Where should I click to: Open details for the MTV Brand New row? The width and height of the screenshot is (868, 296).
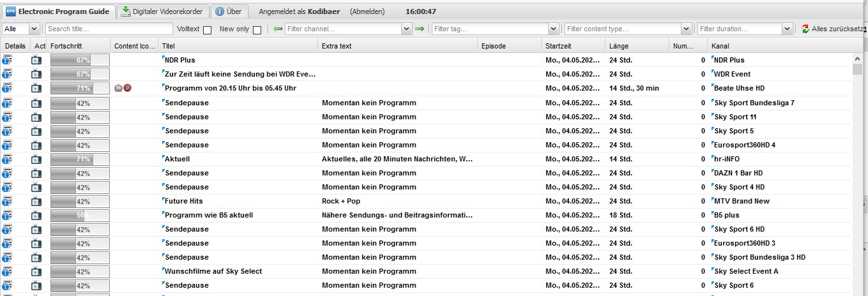(7, 200)
